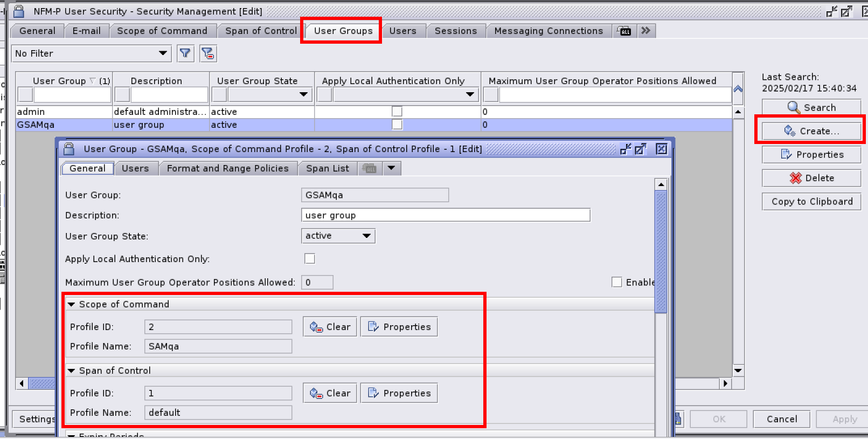Click Clear in Scope of Command section

[x=330, y=327]
